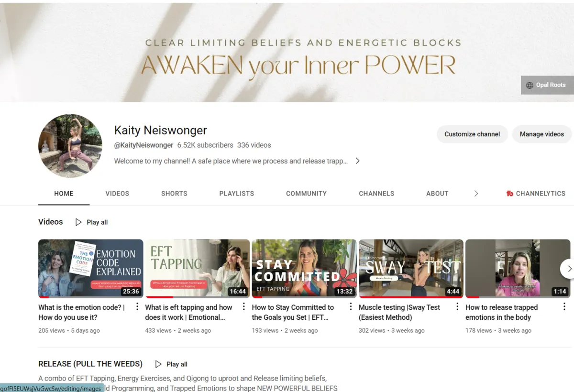Viewport: 574px width, 392px height.
Task: Click the Customize channel button
Action: pyautogui.click(x=472, y=134)
